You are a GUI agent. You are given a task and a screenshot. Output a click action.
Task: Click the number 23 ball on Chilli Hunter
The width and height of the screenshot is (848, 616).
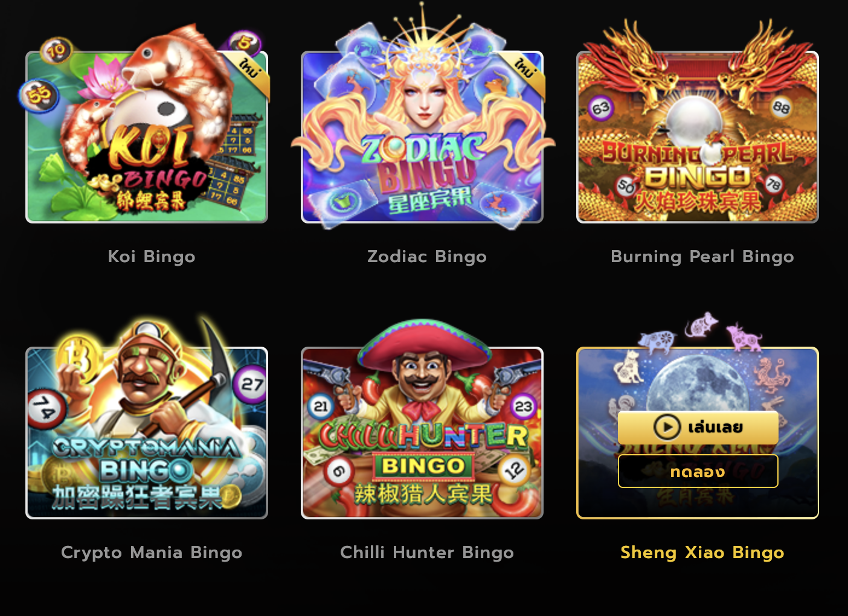point(524,406)
